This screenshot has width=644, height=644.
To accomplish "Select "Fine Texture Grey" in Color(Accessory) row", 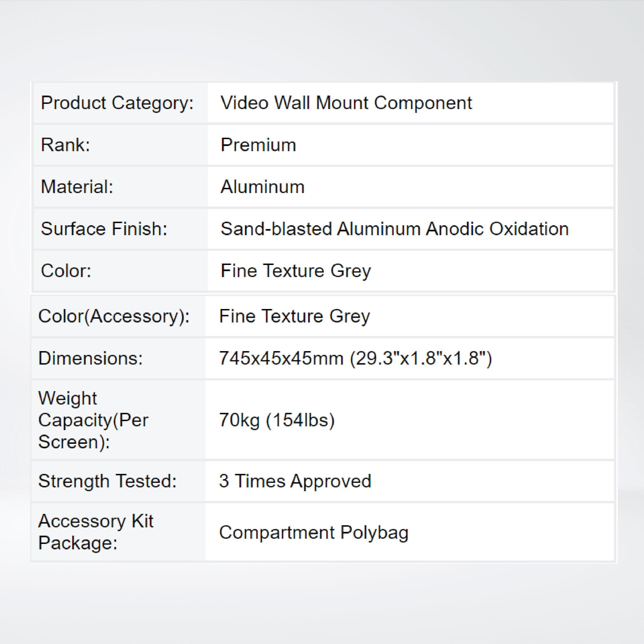I will tap(294, 316).
